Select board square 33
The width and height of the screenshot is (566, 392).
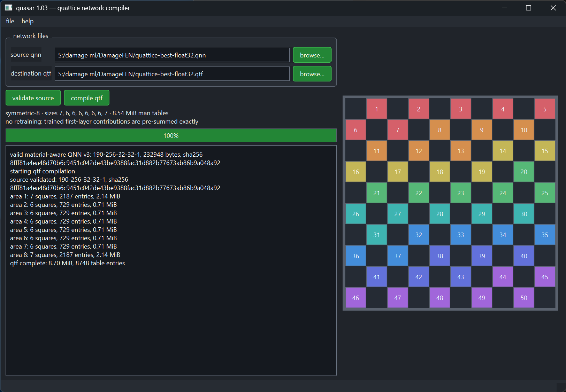coord(461,235)
